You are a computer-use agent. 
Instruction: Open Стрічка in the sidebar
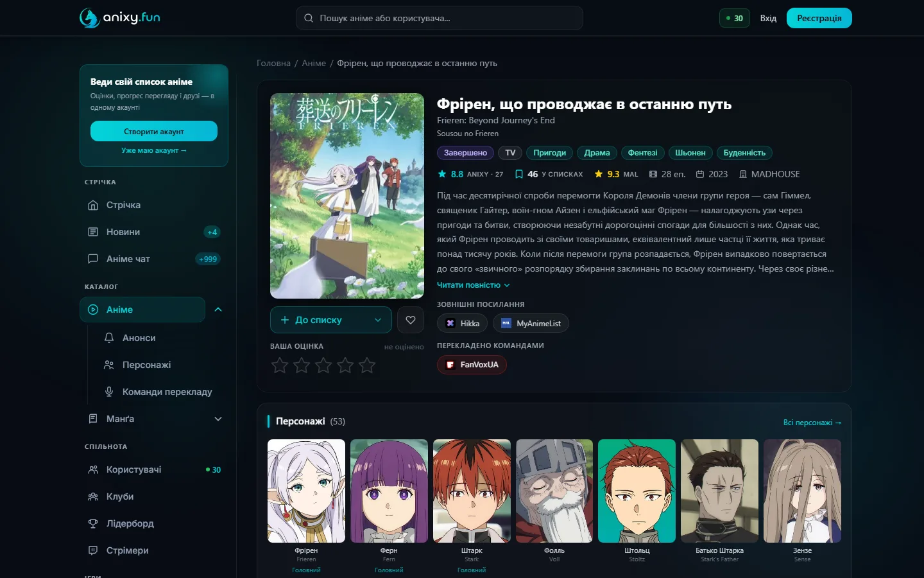click(x=154, y=205)
